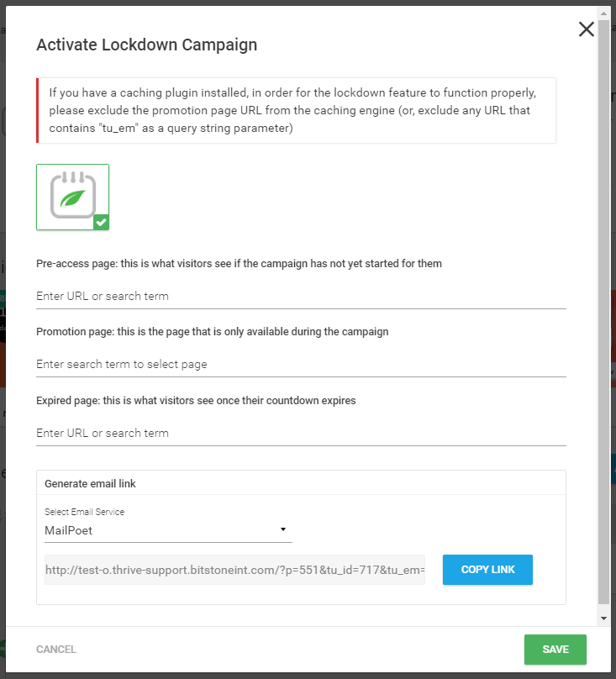Click the green checkmark badge on campaign icon
The width and height of the screenshot is (616, 679).
coord(102,222)
